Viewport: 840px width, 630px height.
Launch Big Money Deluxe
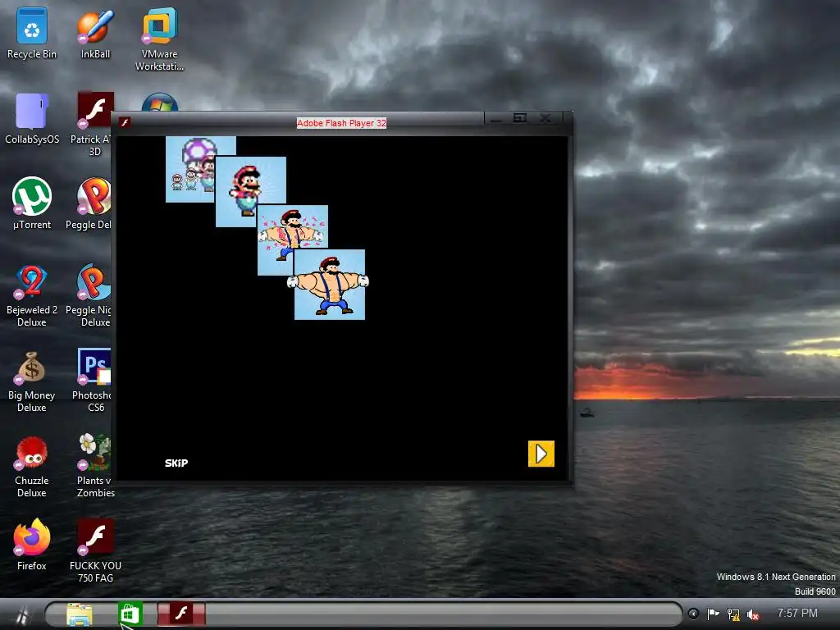(x=32, y=381)
